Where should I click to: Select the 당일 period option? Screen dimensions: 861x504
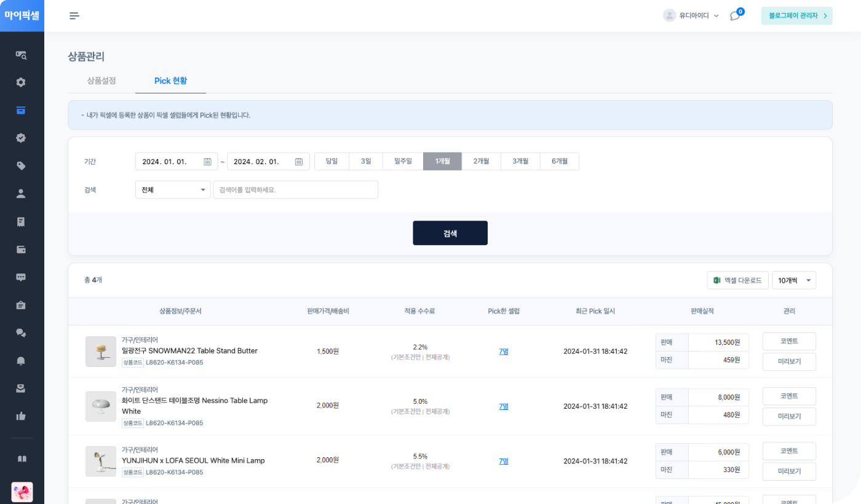[331, 162]
